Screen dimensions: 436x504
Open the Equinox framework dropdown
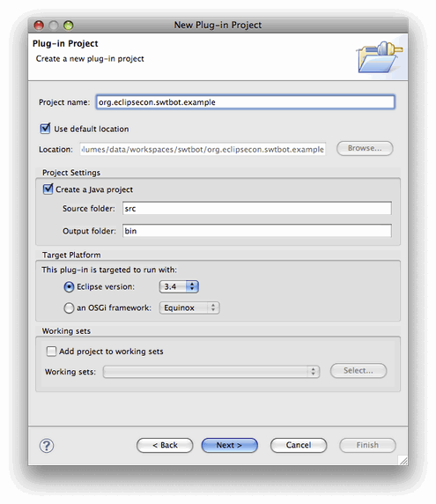tap(189, 308)
